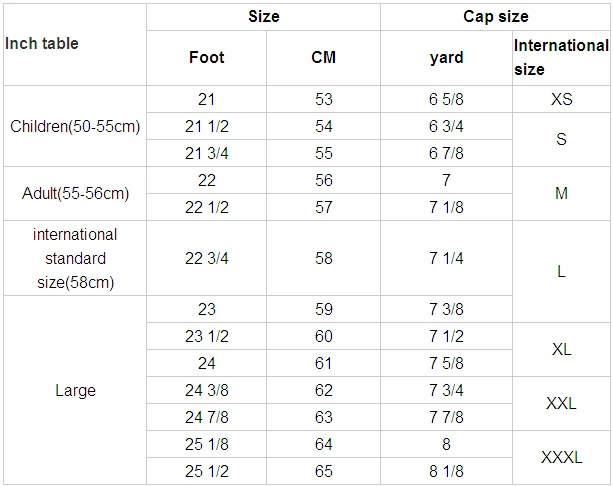Select the 'Large' category cell
This screenshot has height=487, width=613.
click(75, 390)
